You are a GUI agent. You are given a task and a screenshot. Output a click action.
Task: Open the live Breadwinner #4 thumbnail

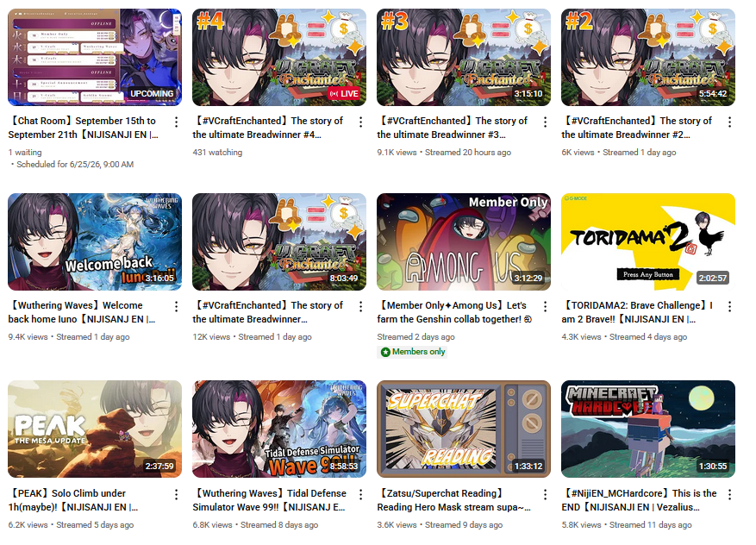[x=279, y=57]
